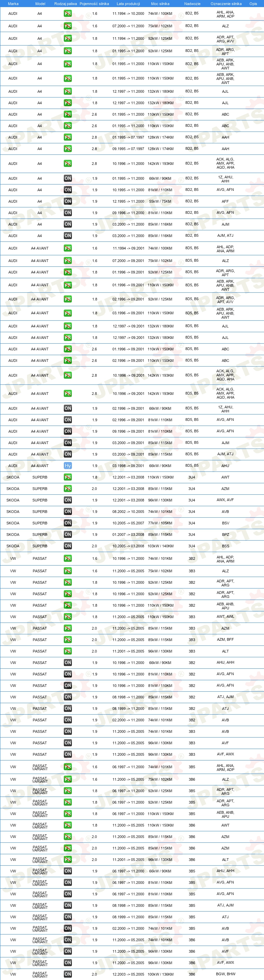Select the 12.2003 -> 05.2005 production years cell

click(128, 974)
